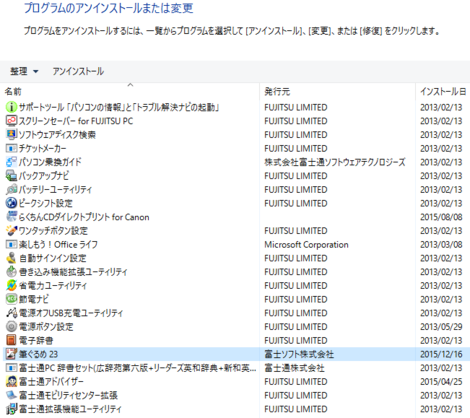Select program name 電源オフUSB充電ユーティリティ
This screenshot has width=470, height=418.
[71, 313]
